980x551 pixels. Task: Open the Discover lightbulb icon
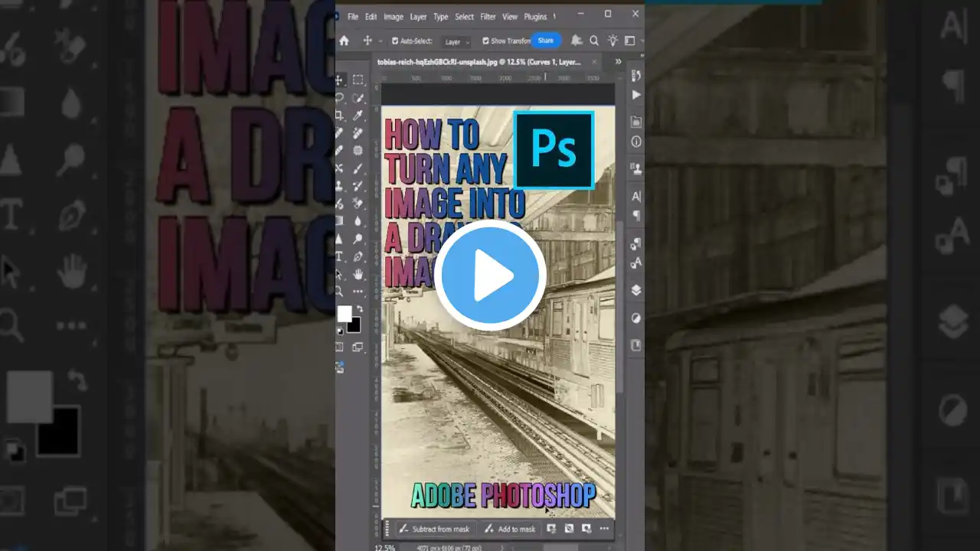[612, 41]
